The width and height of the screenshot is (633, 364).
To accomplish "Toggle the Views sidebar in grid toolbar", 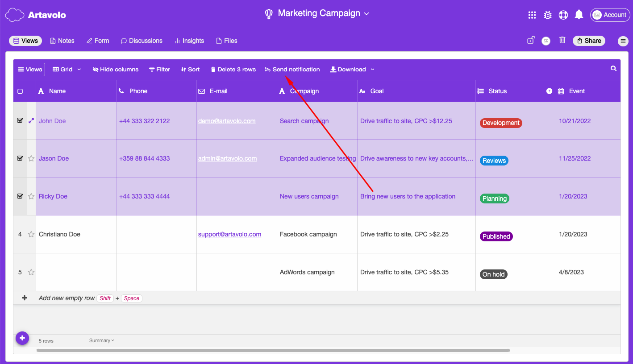I will pos(30,69).
